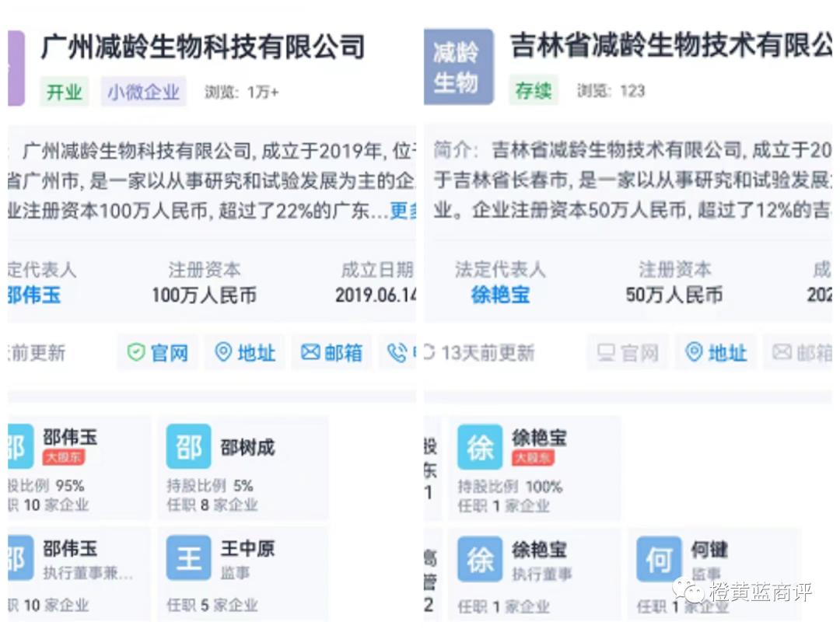Tap the 50万人民币 registered capital value
This screenshot has width=840, height=629.
point(674,295)
